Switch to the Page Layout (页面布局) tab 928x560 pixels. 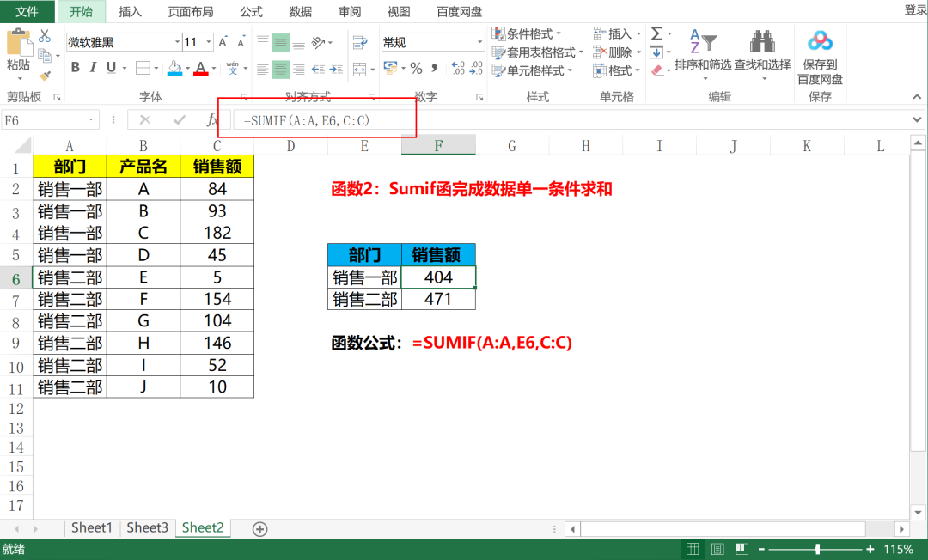[x=191, y=11]
